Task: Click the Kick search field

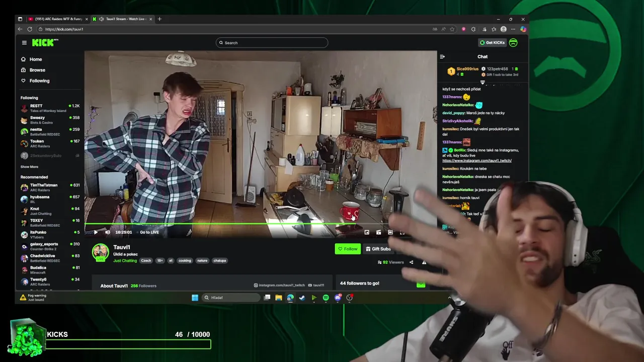Action: click(x=272, y=43)
